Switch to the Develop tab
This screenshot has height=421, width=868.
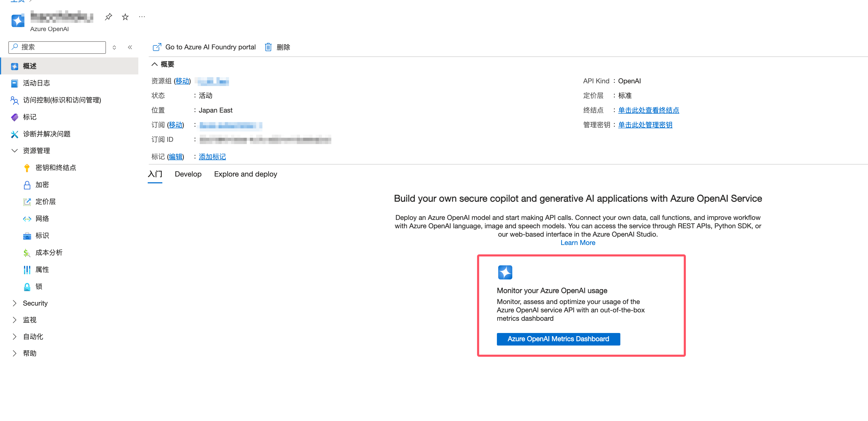[188, 174]
